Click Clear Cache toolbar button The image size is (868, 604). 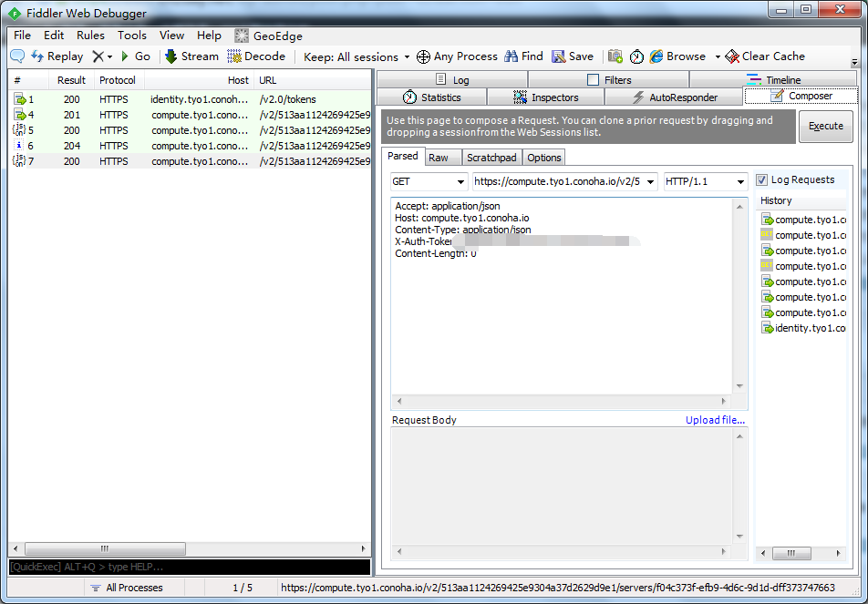[765, 56]
